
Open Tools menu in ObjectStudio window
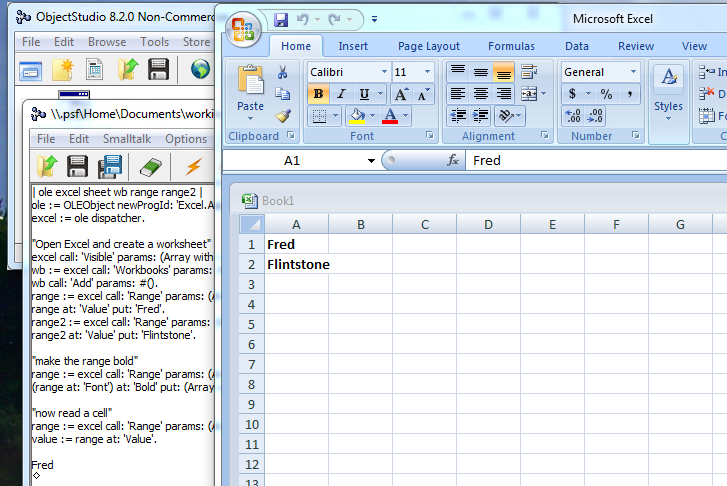pyautogui.click(x=154, y=42)
